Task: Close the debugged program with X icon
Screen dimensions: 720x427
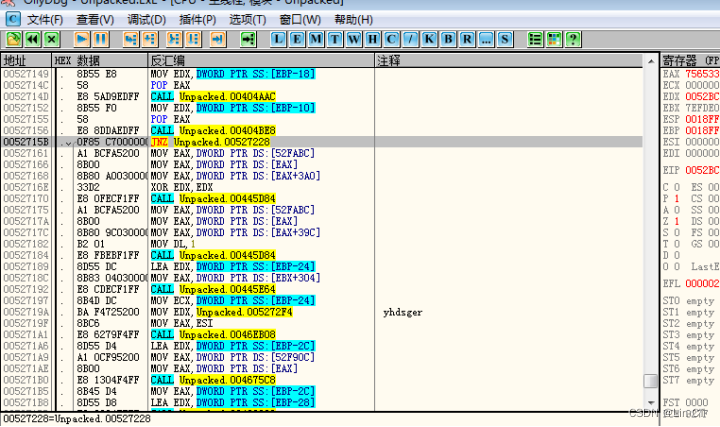Action: pos(52,39)
